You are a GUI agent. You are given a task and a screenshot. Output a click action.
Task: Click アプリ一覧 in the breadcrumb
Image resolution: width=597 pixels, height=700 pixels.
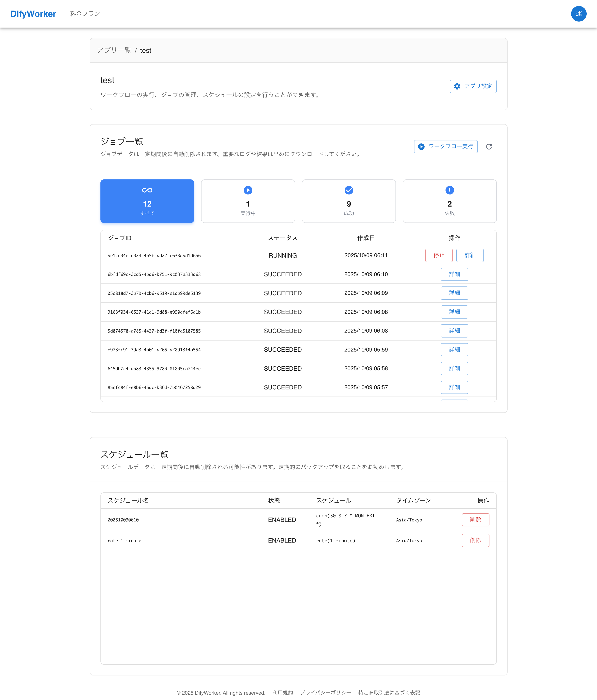click(114, 50)
